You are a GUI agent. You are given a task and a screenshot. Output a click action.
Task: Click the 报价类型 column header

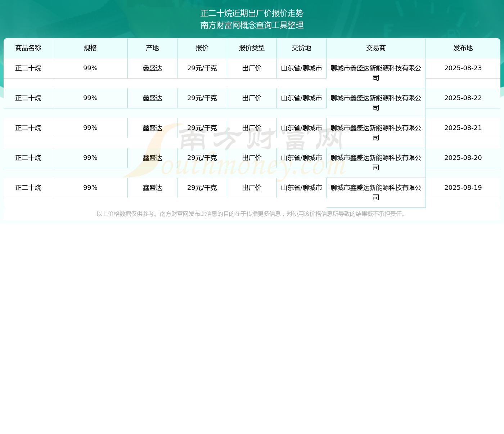252,48
